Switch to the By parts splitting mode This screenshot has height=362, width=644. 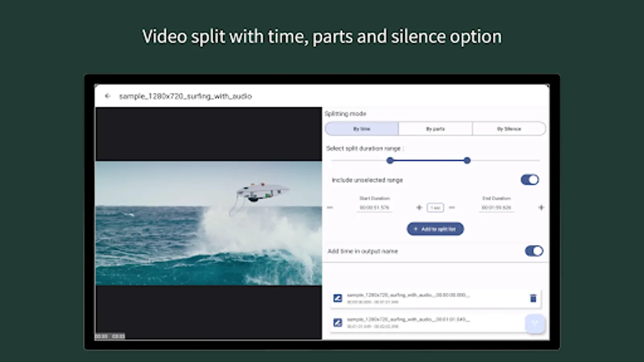coord(435,129)
